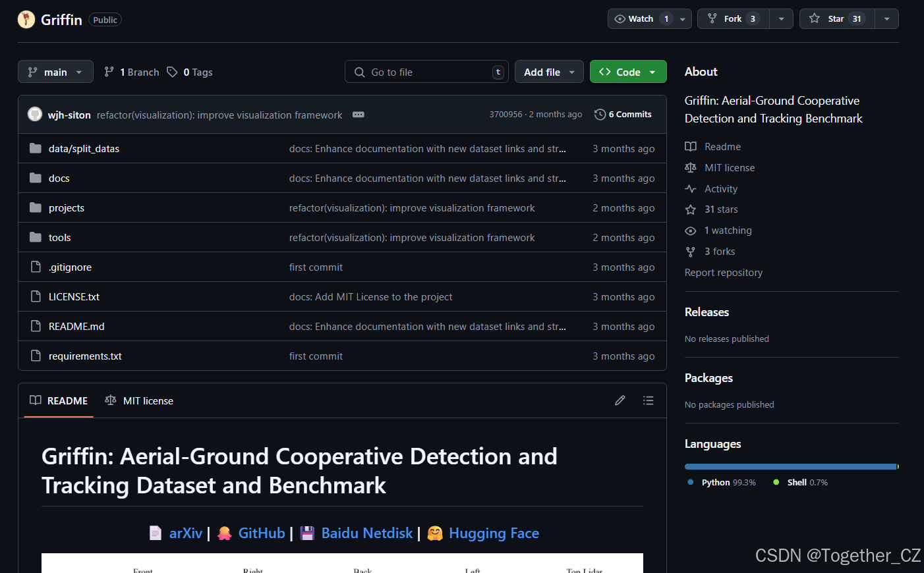Select the MIT license tab

138,400
